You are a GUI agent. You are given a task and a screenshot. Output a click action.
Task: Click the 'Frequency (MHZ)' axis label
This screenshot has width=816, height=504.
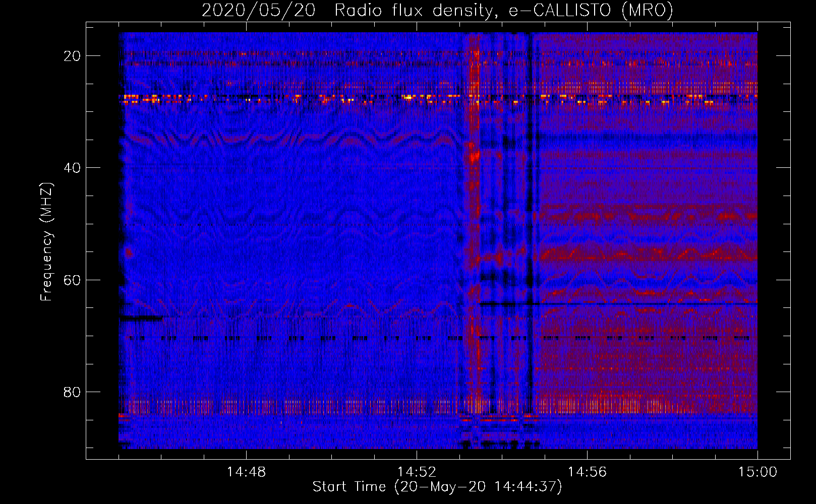pos(46,242)
